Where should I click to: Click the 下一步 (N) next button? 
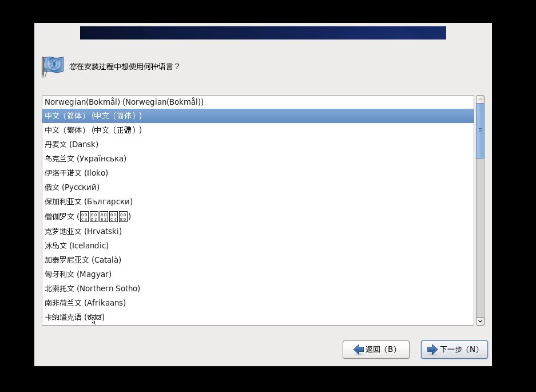click(x=454, y=350)
